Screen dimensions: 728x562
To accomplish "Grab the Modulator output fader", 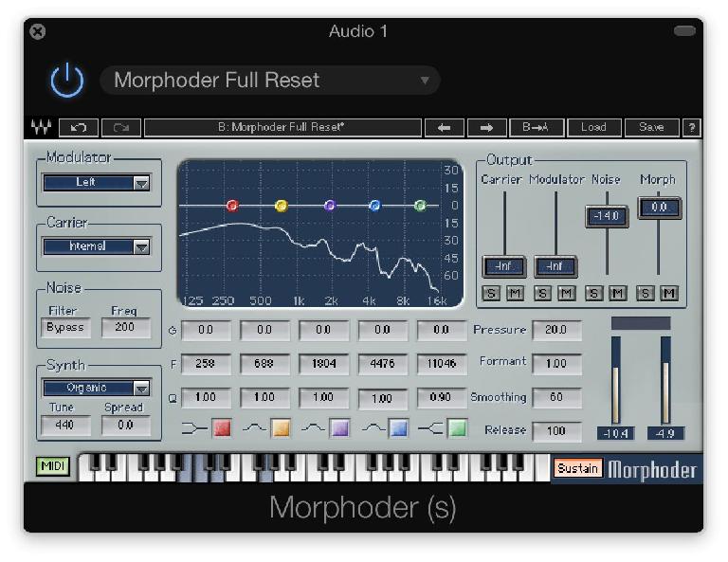I will pyautogui.click(x=555, y=266).
